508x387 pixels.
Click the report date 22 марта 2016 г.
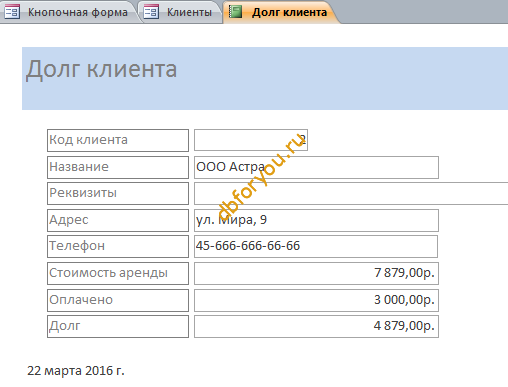[76, 371]
